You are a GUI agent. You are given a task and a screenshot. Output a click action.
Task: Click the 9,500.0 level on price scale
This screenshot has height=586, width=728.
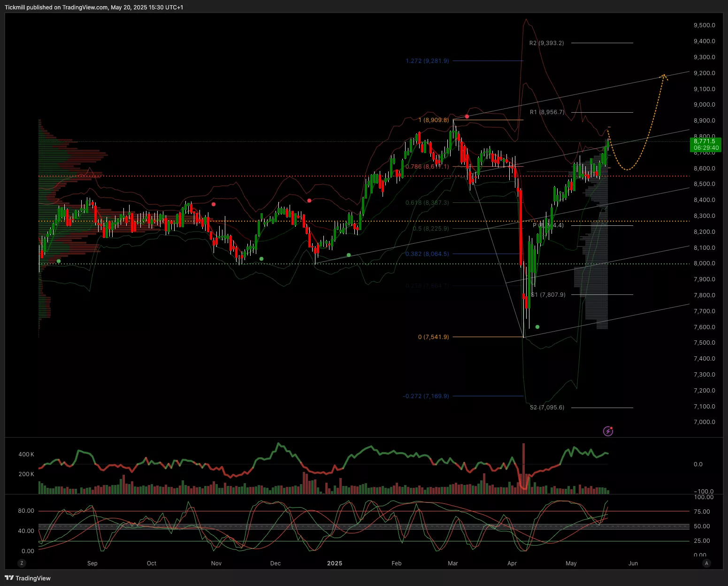click(704, 25)
